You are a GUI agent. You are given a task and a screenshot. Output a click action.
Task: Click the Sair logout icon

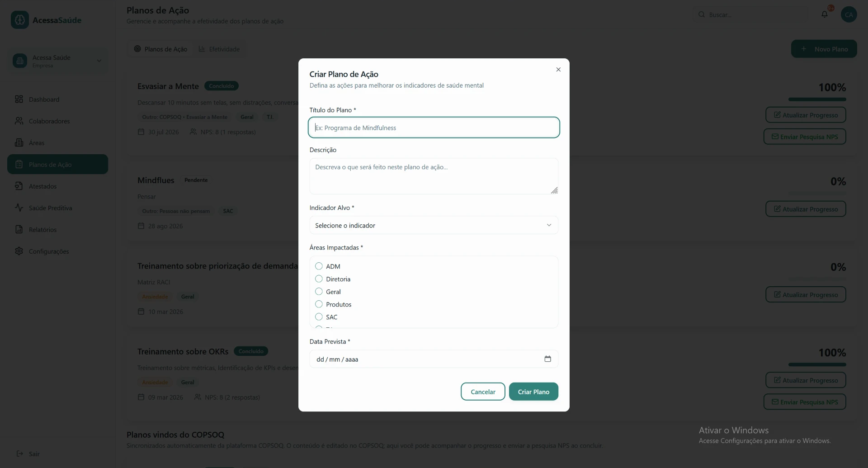20,454
